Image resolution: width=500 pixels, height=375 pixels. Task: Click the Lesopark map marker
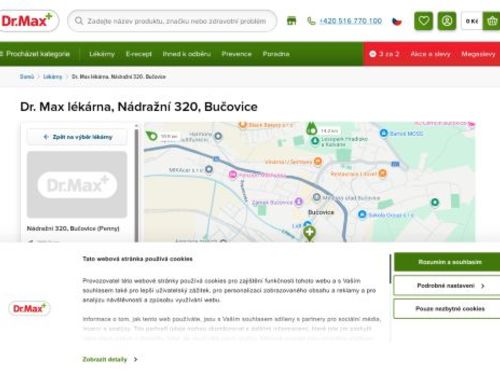[x=315, y=141]
